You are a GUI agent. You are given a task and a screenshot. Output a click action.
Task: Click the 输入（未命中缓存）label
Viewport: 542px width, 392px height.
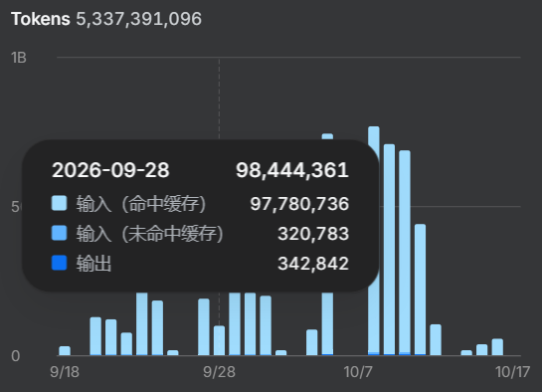150,234
